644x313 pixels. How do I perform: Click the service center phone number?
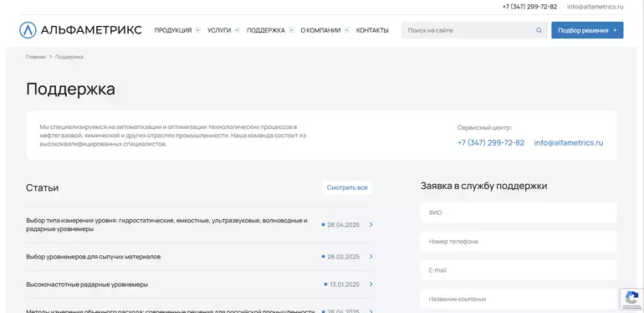coord(491,143)
